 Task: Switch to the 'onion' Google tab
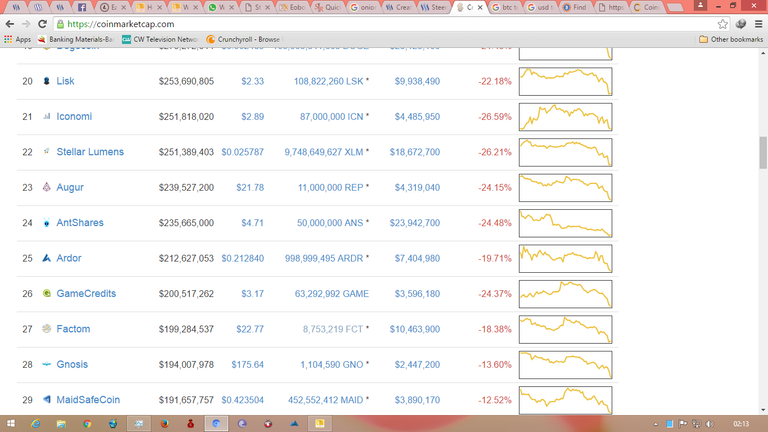pos(363,7)
